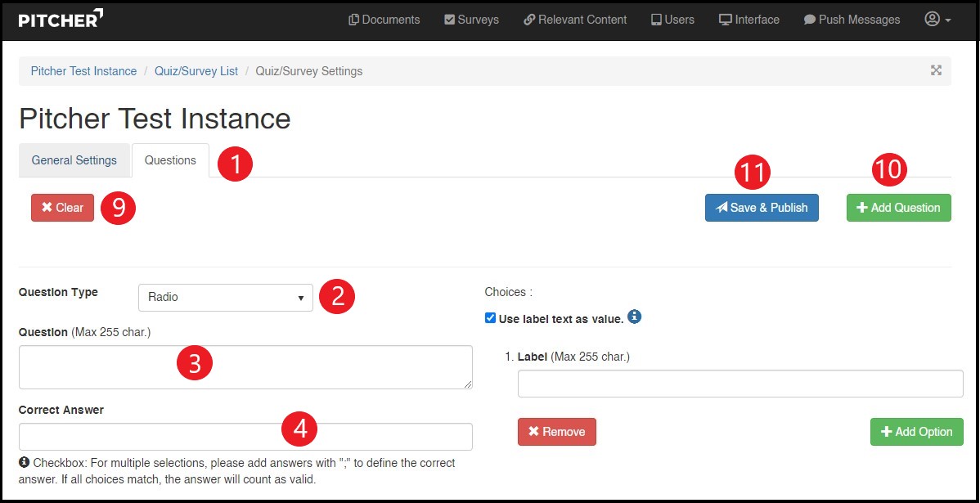980x503 pixels.
Task: Select the Questions tab
Action: point(170,160)
